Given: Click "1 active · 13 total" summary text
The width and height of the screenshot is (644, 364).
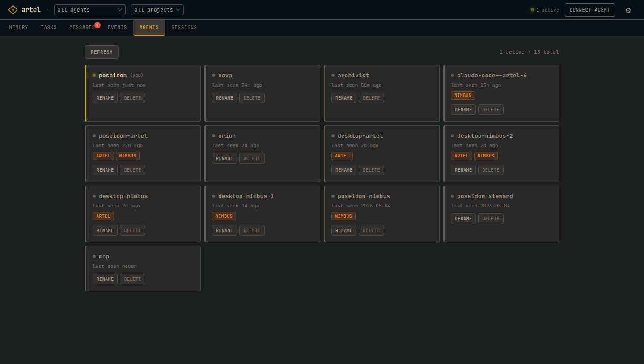Looking at the screenshot, I should [x=529, y=52].
